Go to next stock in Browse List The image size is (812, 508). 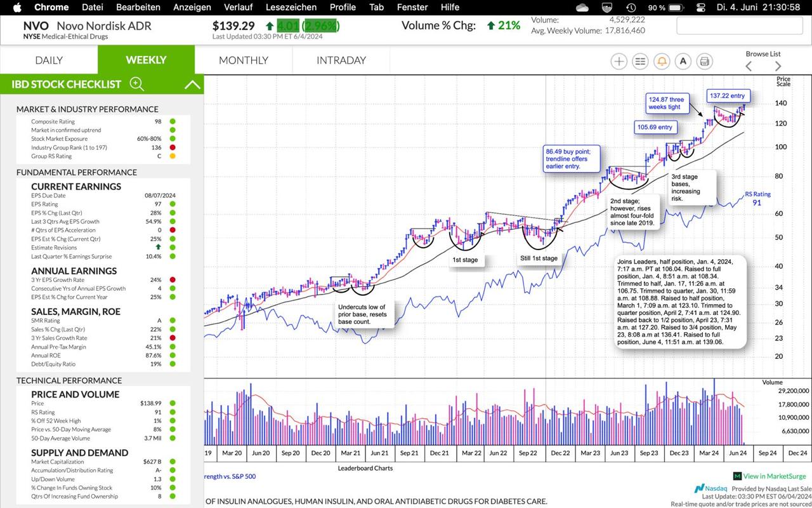pyautogui.click(x=778, y=66)
